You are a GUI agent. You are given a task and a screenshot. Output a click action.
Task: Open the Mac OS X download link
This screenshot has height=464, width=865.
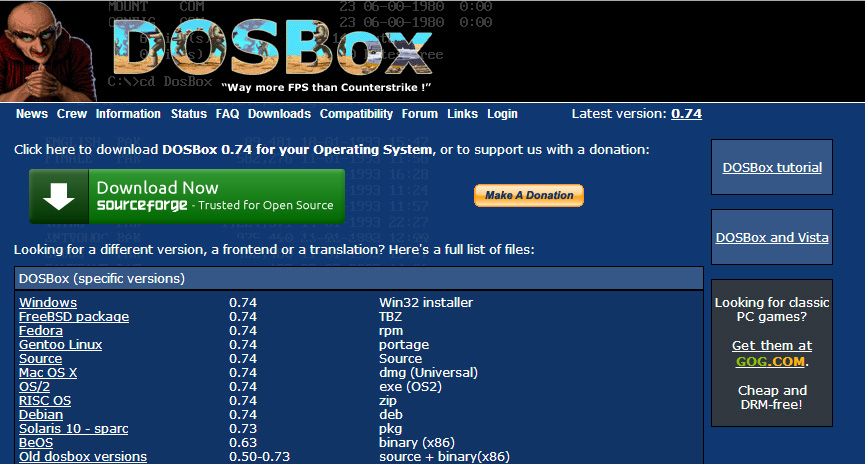(x=48, y=372)
